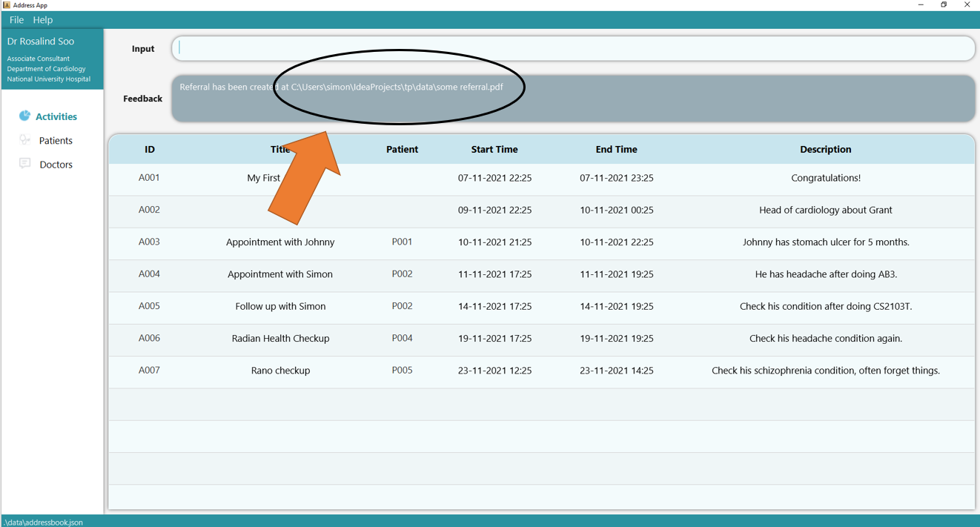Open the Help menu
This screenshot has height=527, width=980.
(x=42, y=20)
